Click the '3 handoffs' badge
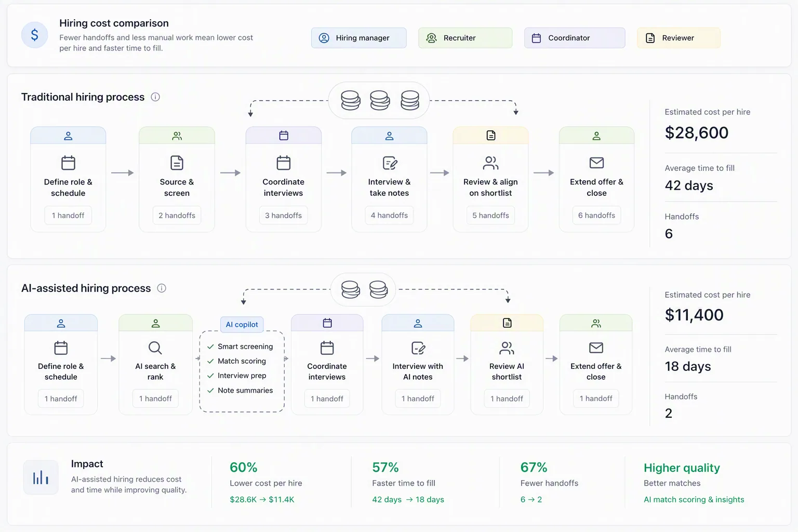The width and height of the screenshot is (798, 532). click(283, 215)
